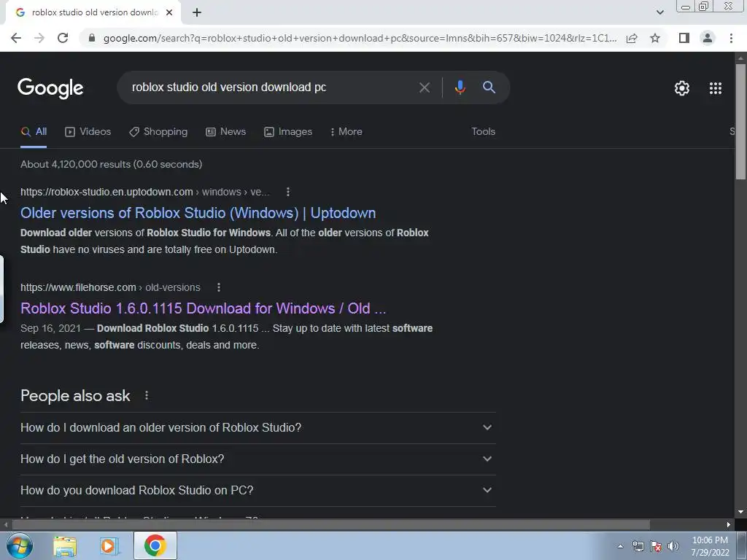
Task: Open the network status tray icon
Action: pos(638,547)
